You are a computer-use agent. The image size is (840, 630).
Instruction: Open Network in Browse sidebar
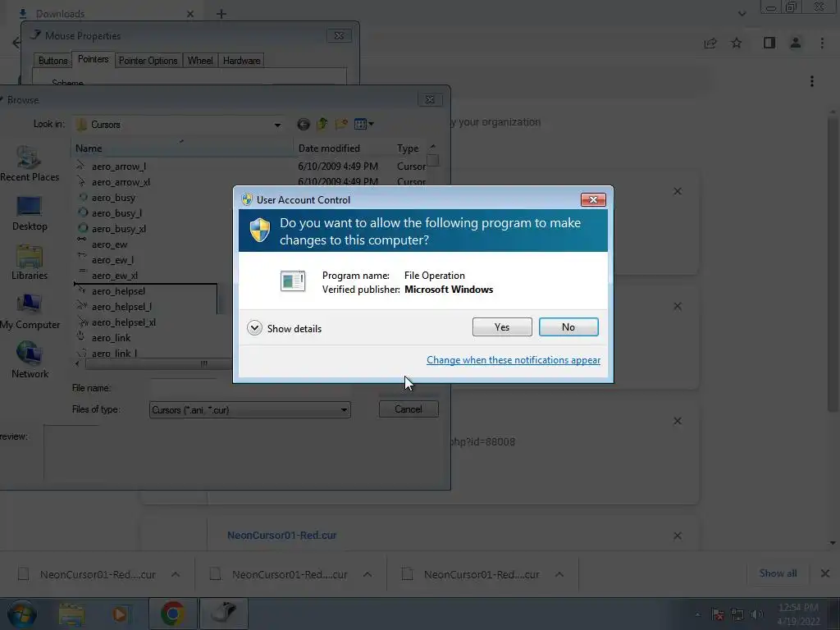click(x=30, y=361)
